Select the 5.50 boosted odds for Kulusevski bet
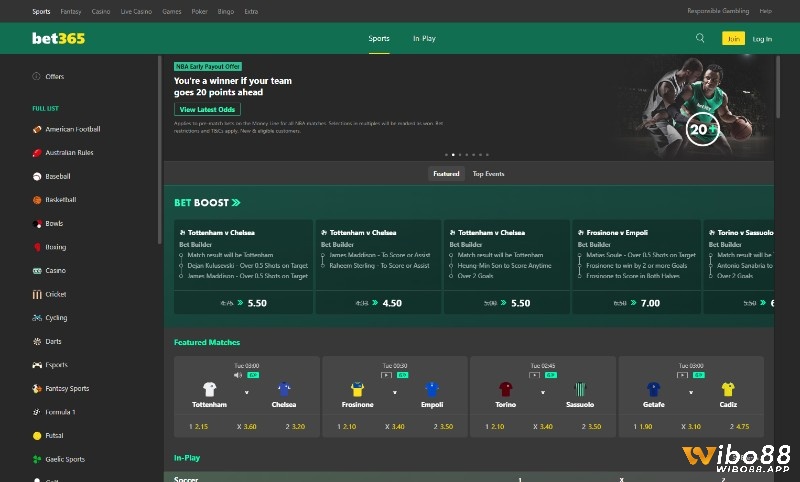Viewport: 800px width, 482px height. pos(243,303)
